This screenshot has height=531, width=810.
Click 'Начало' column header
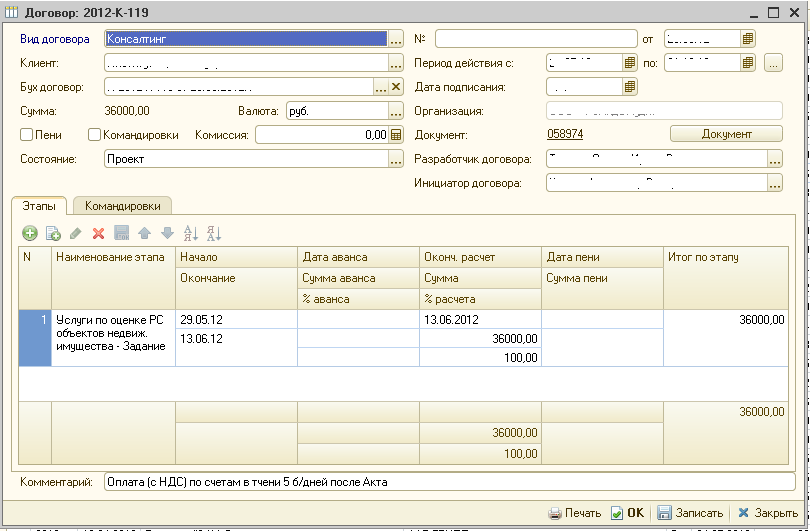point(237,257)
